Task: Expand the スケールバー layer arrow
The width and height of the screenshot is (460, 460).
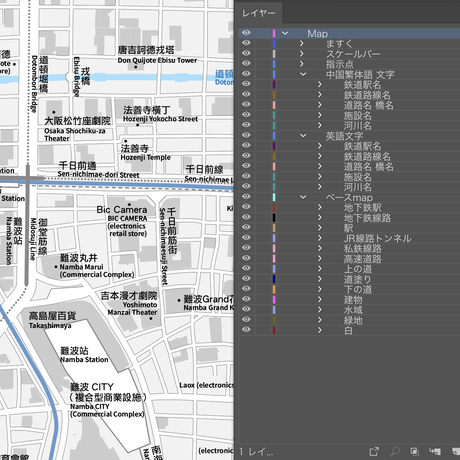Action: click(x=302, y=53)
